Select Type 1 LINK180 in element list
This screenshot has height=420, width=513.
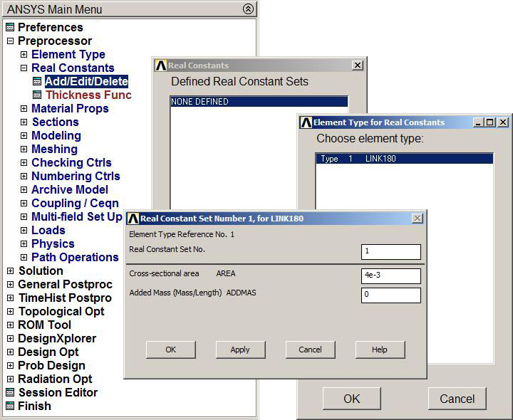click(404, 159)
